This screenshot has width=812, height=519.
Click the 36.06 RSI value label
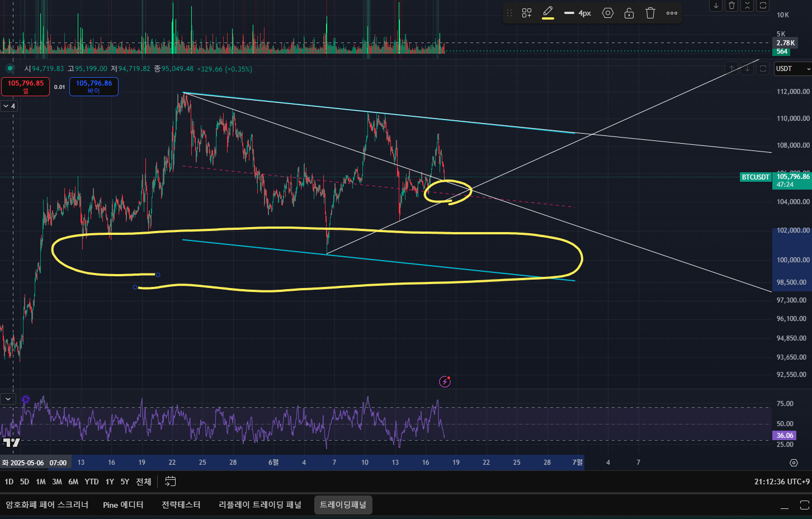[785, 436]
